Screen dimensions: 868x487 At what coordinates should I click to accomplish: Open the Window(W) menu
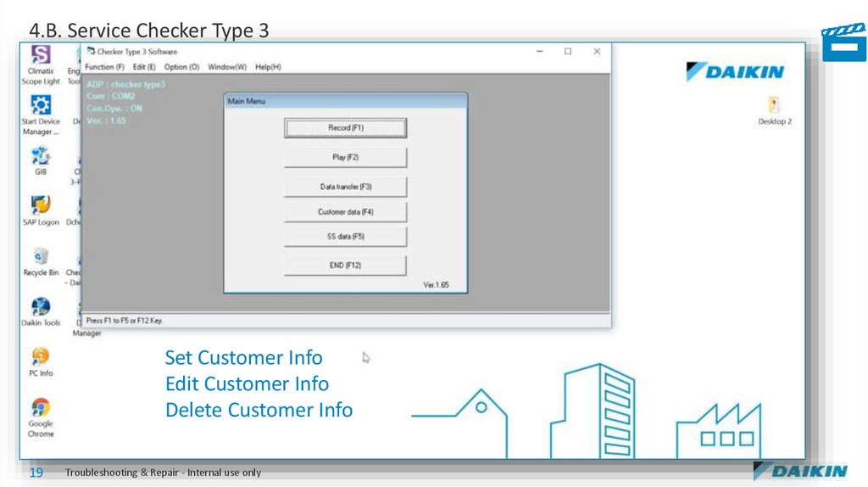227,67
